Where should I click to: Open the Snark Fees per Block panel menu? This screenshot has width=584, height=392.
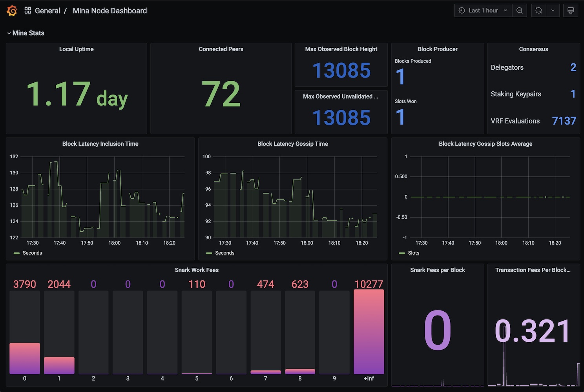tap(438, 270)
